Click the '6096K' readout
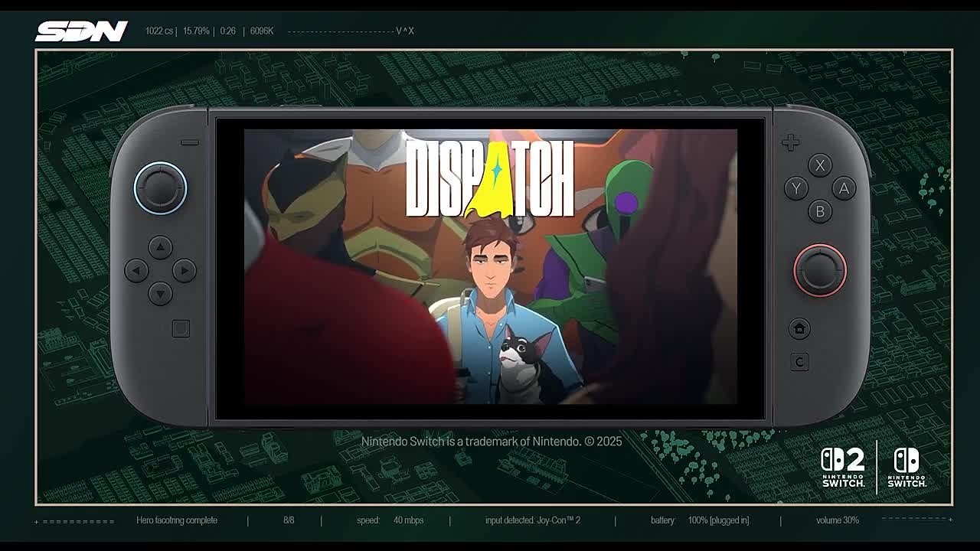This screenshot has height=551, width=980. click(262, 31)
